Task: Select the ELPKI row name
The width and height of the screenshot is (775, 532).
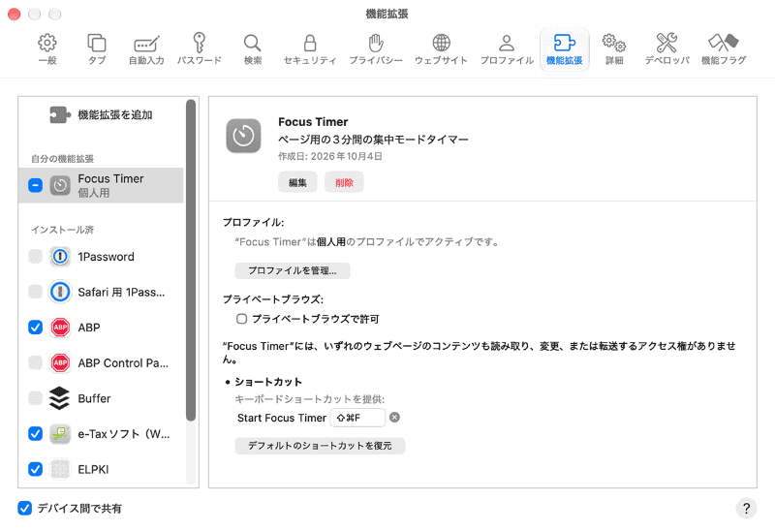Action: [x=93, y=469]
